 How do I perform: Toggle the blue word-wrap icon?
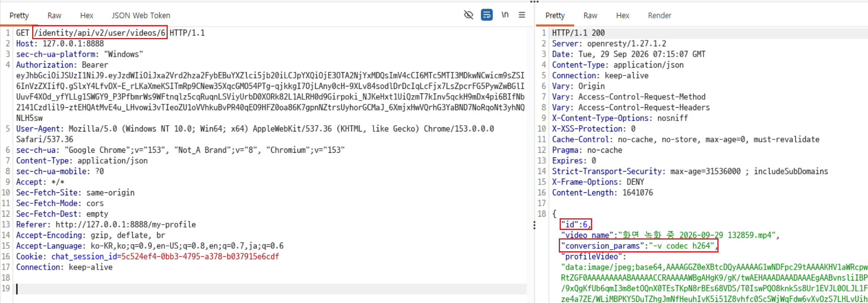[x=487, y=15]
